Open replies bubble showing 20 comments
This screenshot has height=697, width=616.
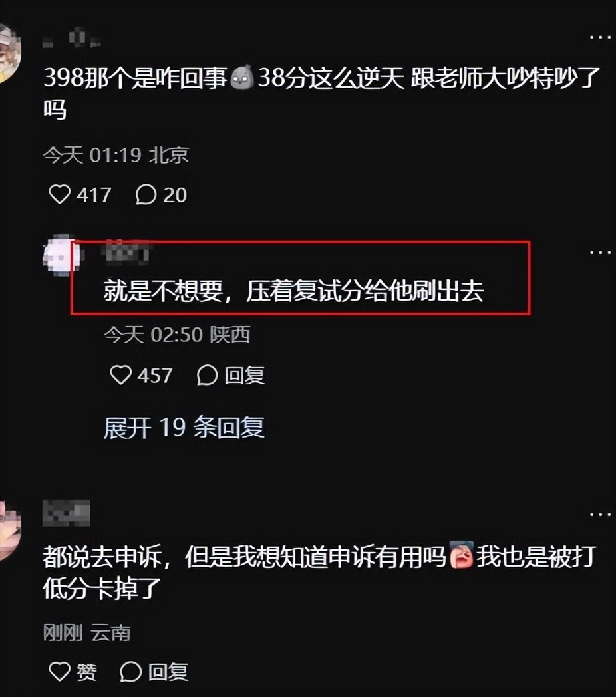(x=146, y=195)
